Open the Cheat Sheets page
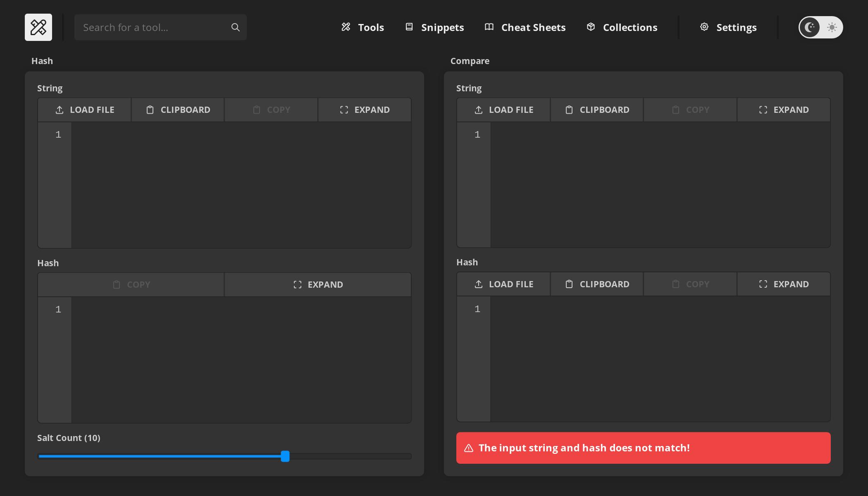Screen dimensions: 868x496 click(525, 27)
